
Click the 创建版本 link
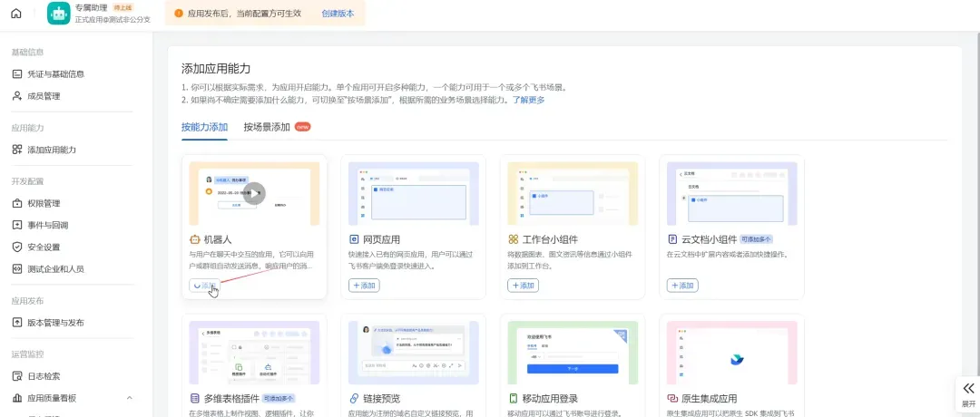coord(338,14)
